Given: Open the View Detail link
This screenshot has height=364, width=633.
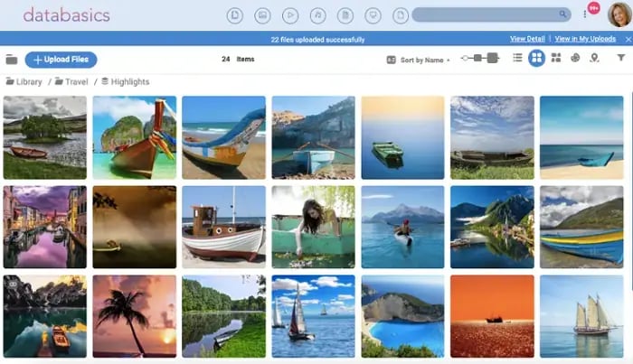Looking at the screenshot, I should pyautogui.click(x=527, y=39).
